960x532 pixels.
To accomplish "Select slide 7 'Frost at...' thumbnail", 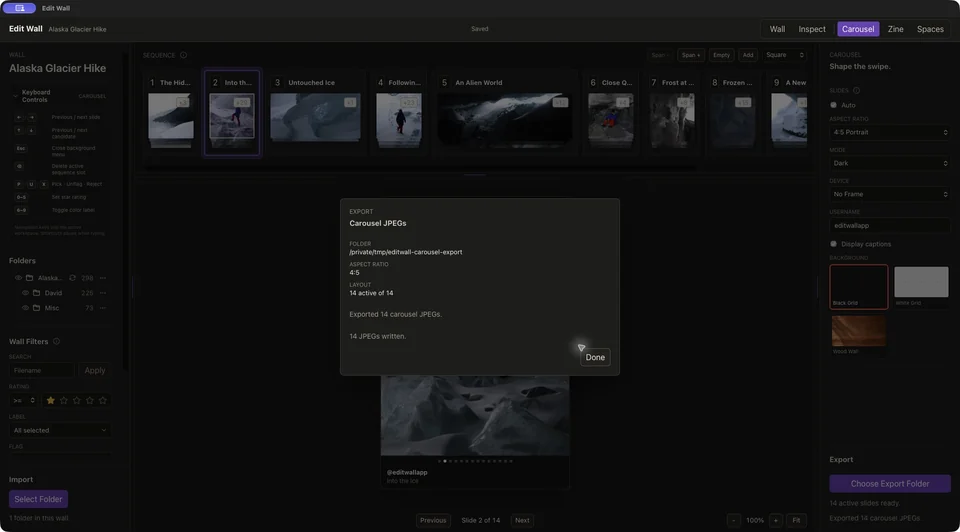I will [x=672, y=116].
